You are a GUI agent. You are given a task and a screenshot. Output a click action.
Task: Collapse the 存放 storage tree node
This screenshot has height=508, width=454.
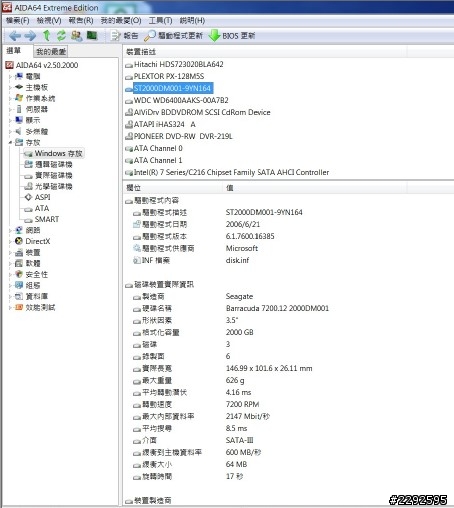(x=10, y=142)
